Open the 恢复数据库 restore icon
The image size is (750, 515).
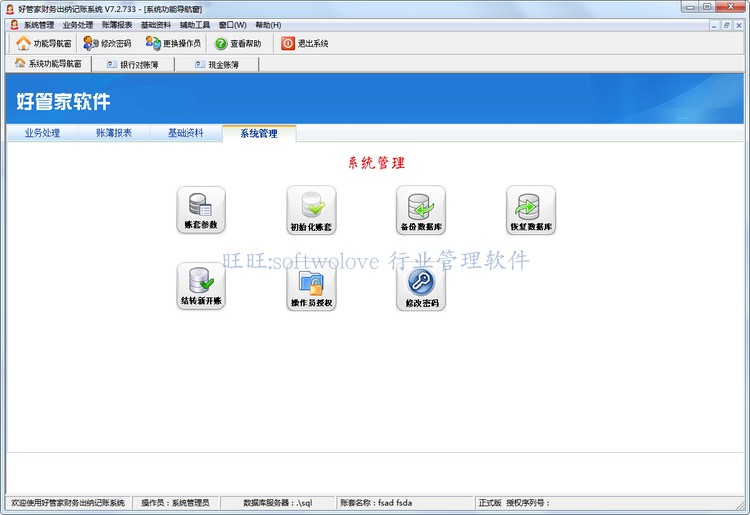click(531, 210)
